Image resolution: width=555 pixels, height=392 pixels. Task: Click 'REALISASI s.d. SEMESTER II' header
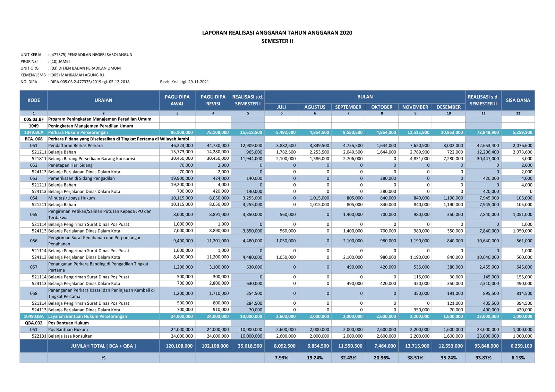[483, 100]
